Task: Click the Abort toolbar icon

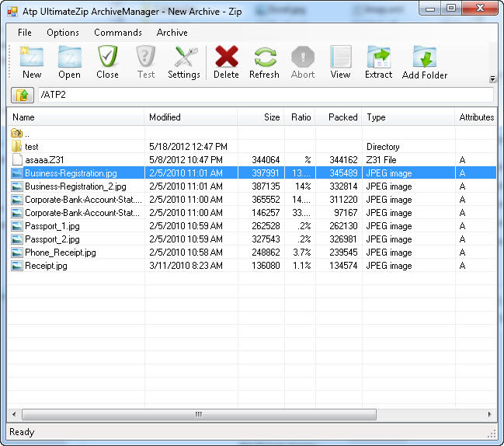Action: tap(303, 57)
